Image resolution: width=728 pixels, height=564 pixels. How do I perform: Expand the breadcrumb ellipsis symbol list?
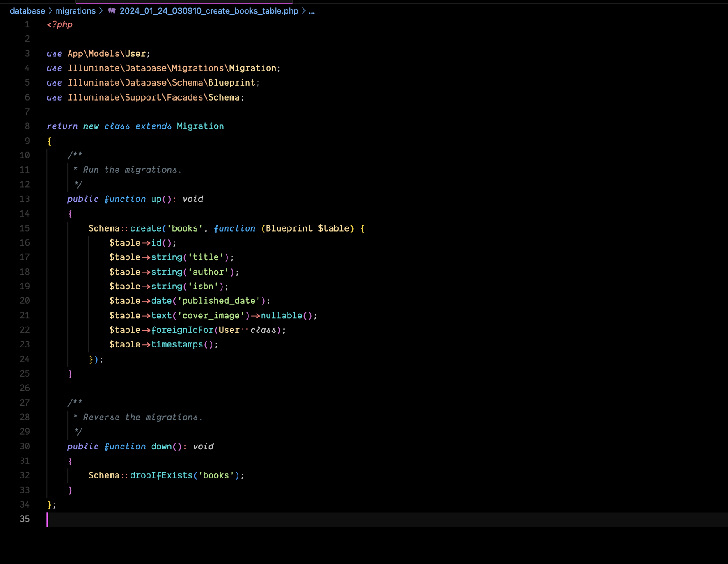(312, 11)
